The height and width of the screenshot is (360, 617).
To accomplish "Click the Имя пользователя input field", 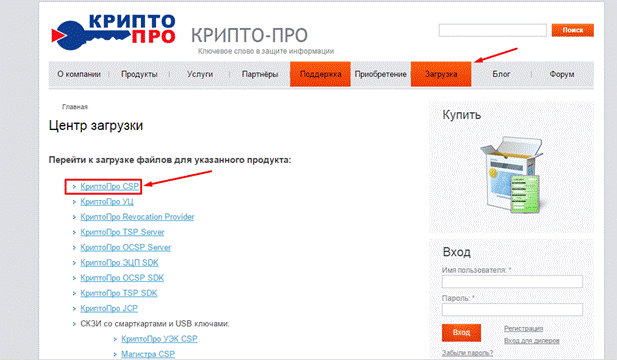I will (x=512, y=282).
